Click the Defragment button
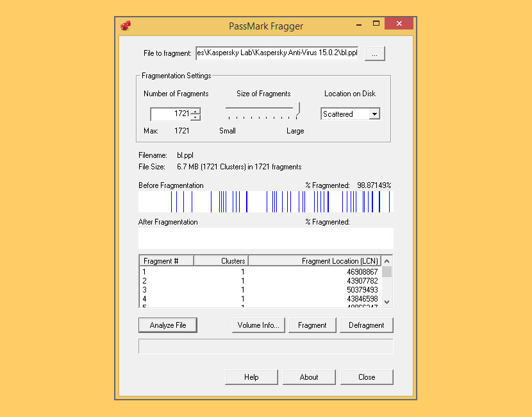Screen dimensions: 532x417 [x=367, y=325]
